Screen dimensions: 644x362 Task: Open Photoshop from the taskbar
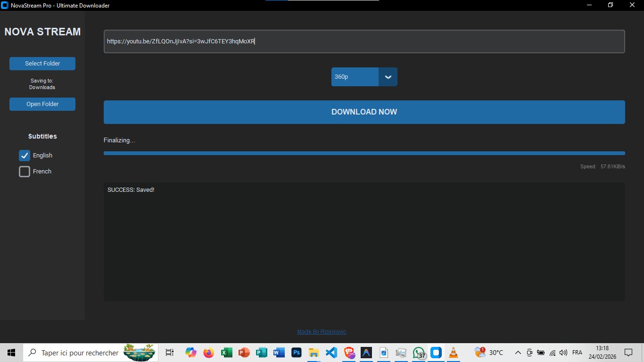297,353
